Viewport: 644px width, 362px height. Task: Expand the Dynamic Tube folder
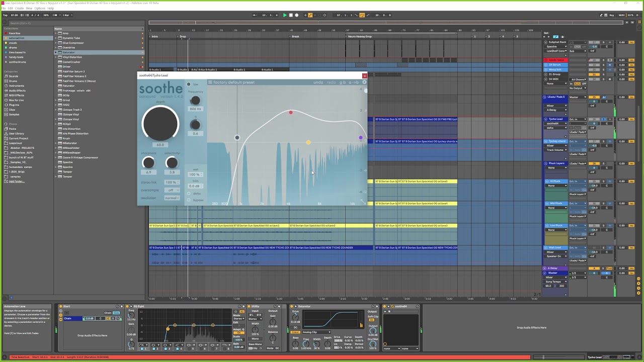tap(57, 38)
